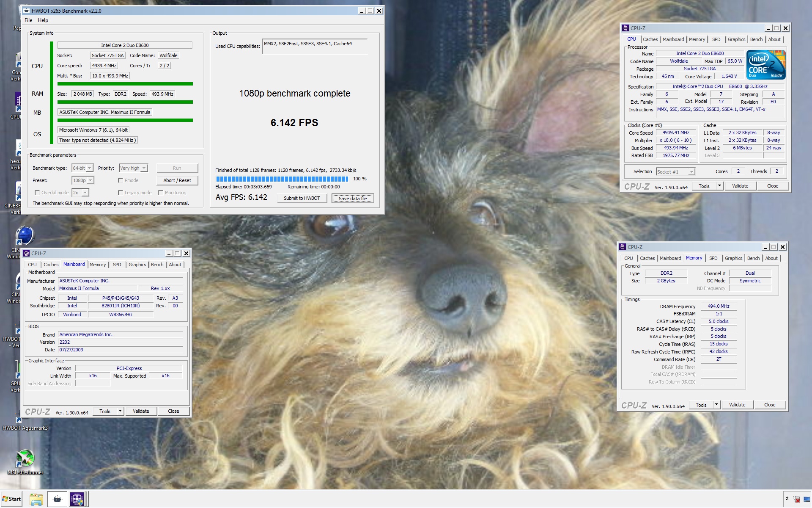Open Bench tab in CPU window
This screenshot has width=812, height=508.
(x=756, y=39)
